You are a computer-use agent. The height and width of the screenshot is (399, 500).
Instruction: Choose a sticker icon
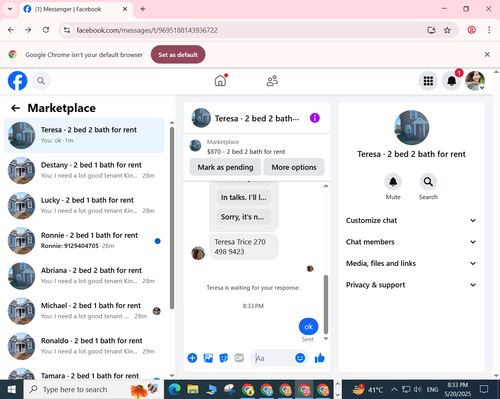(x=223, y=358)
